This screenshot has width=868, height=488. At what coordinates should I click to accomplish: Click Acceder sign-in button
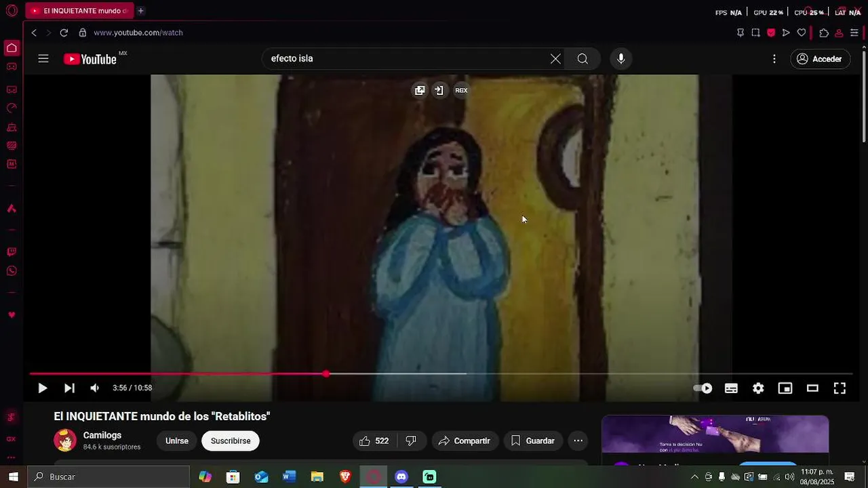(x=820, y=59)
